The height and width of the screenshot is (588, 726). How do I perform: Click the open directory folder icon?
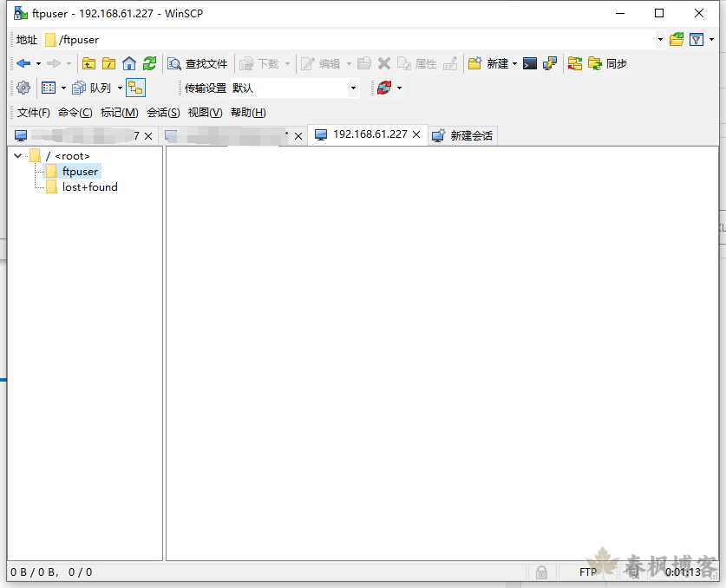677,40
